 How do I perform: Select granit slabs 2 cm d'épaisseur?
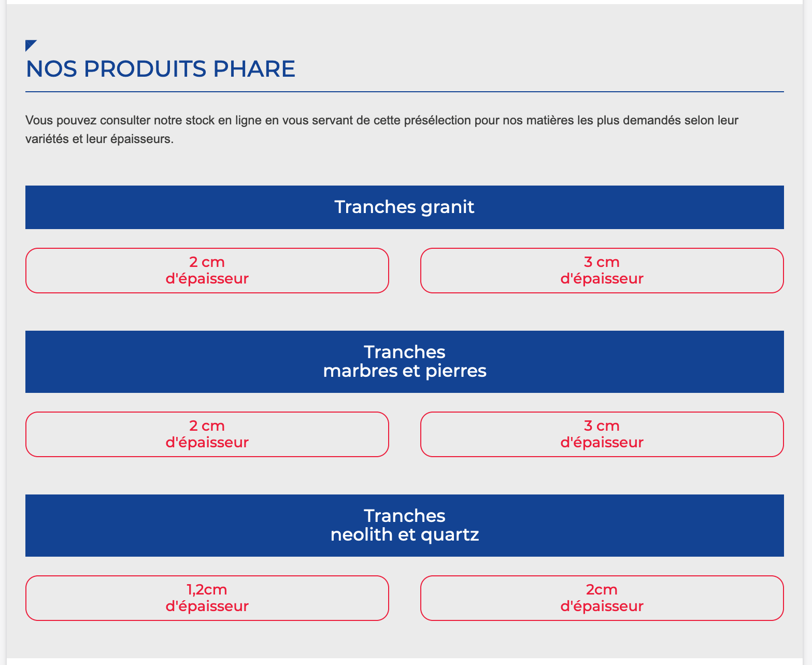(x=207, y=271)
